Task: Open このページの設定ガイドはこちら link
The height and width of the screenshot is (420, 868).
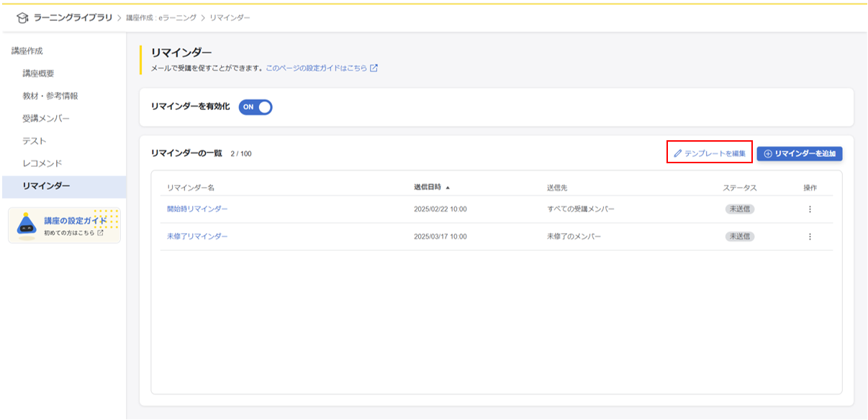Action: pos(316,68)
